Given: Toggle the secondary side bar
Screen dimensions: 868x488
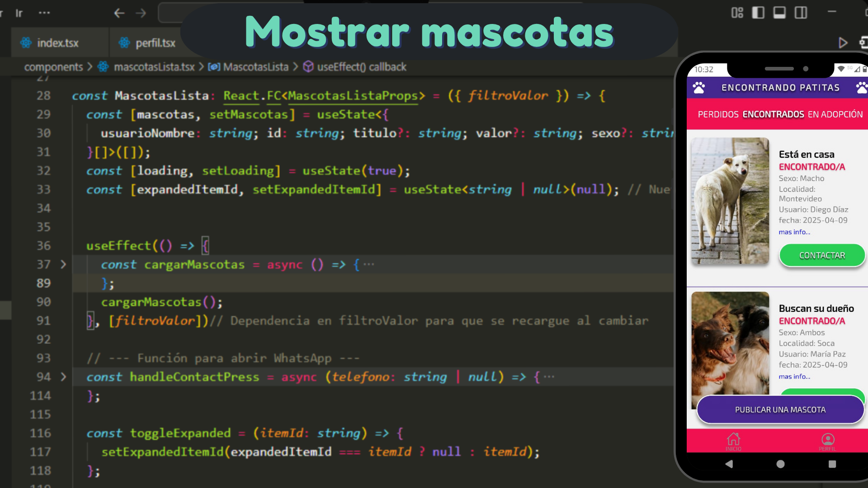Looking at the screenshot, I should [x=801, y=13].
